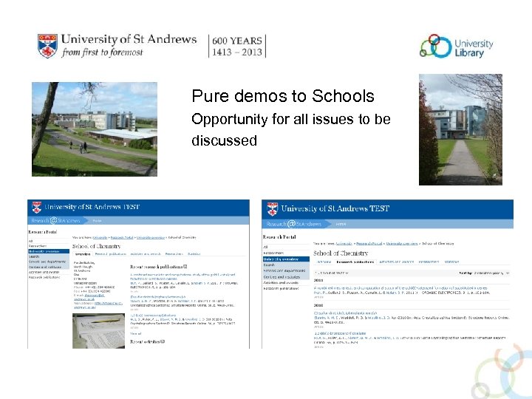Click the St Andrews crest in the right screenshot header

coord(272,209)
